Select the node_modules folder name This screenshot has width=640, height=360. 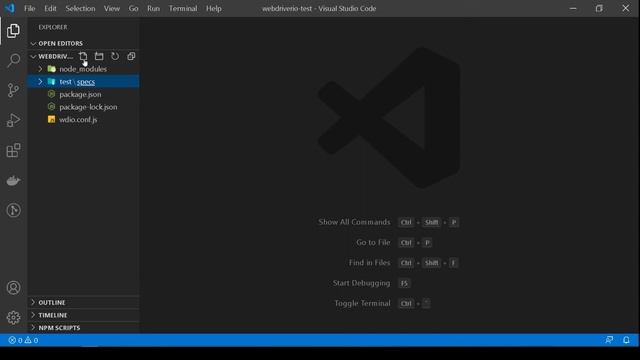83,69
